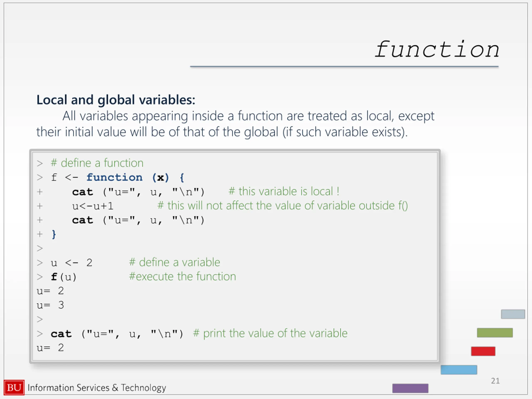Select the comment "# define a function"
Viewport: 532px width, 399px height.
coord(97,163)
